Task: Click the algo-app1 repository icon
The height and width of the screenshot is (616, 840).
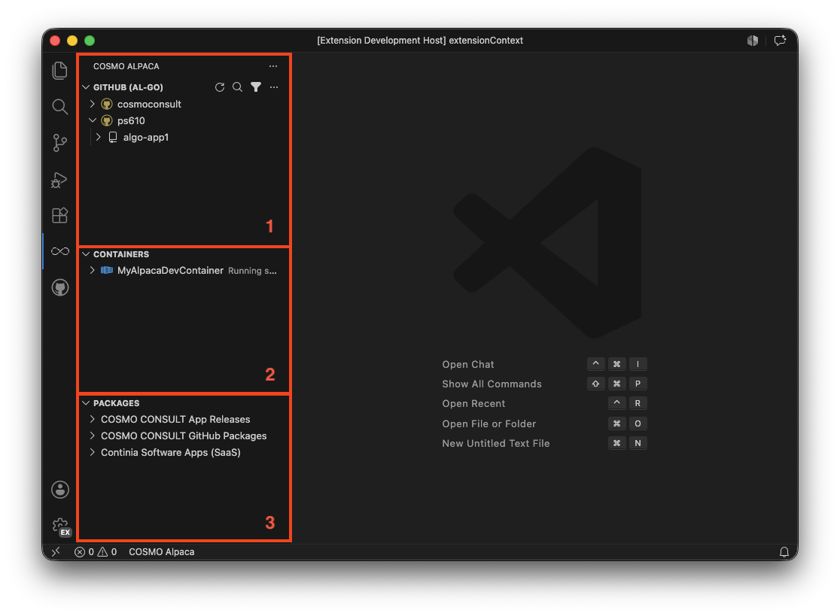Action: tap(112, 137)
